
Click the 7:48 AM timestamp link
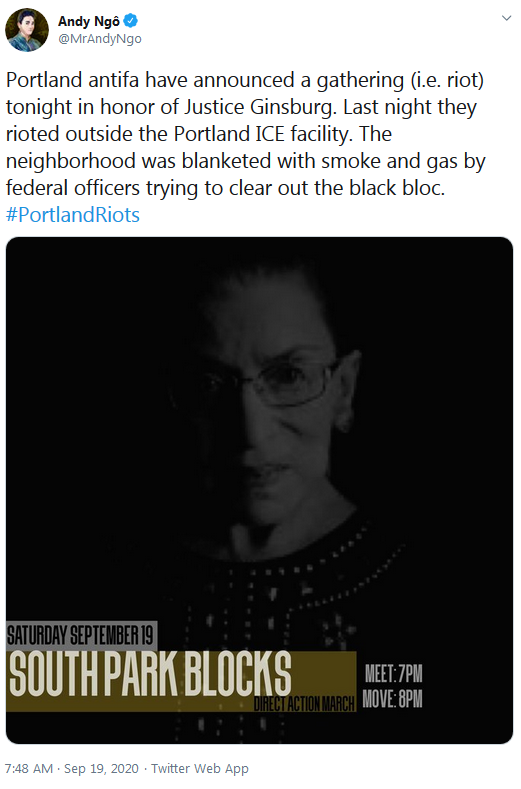click(x=29, y=768)
